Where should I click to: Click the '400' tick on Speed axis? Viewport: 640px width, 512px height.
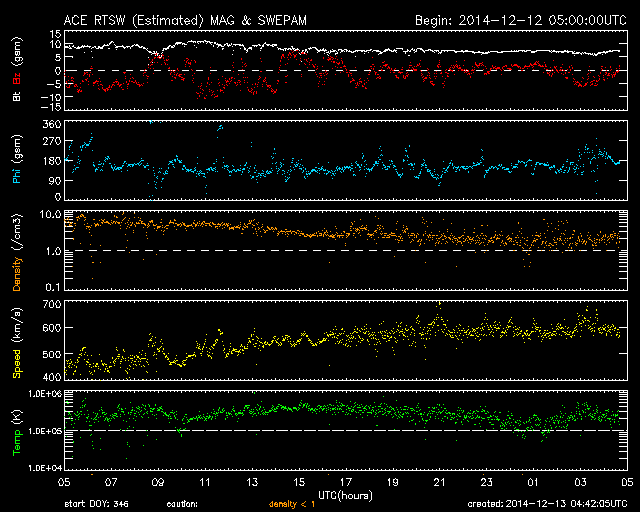pos(52,376)
